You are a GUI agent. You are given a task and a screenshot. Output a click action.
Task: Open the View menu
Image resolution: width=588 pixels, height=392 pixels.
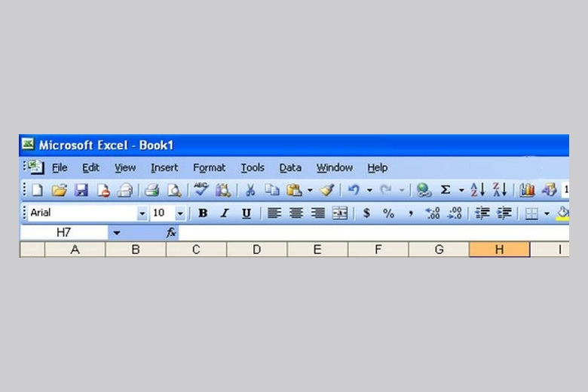[125, 167]
